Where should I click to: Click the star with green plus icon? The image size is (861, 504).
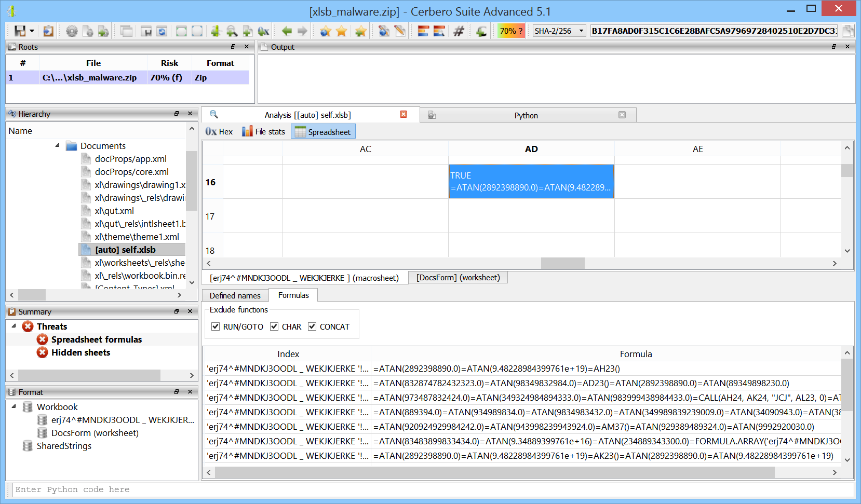[360, 31]
